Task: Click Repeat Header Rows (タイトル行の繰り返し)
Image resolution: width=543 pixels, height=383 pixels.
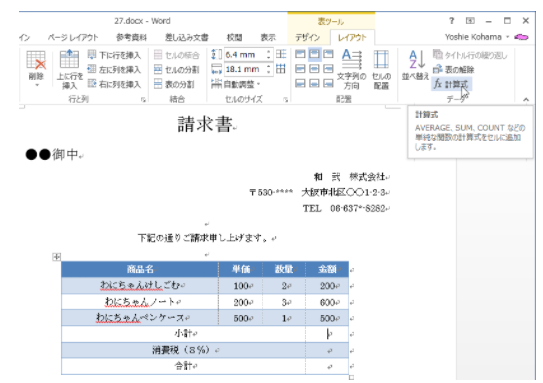Action: pos(470,55)
